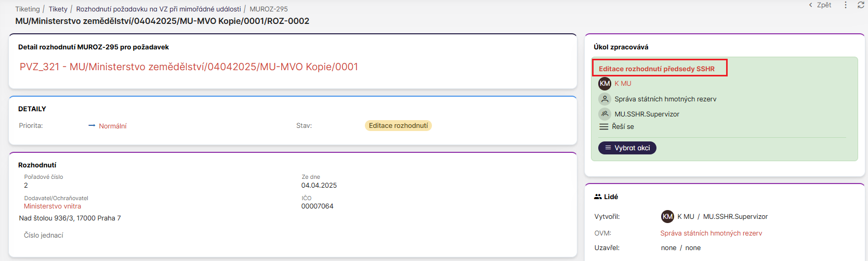This screenshot has width=868, height=261.
Task: Click the KM avatar in Lidé section
Action: click(x=667, y=216)
